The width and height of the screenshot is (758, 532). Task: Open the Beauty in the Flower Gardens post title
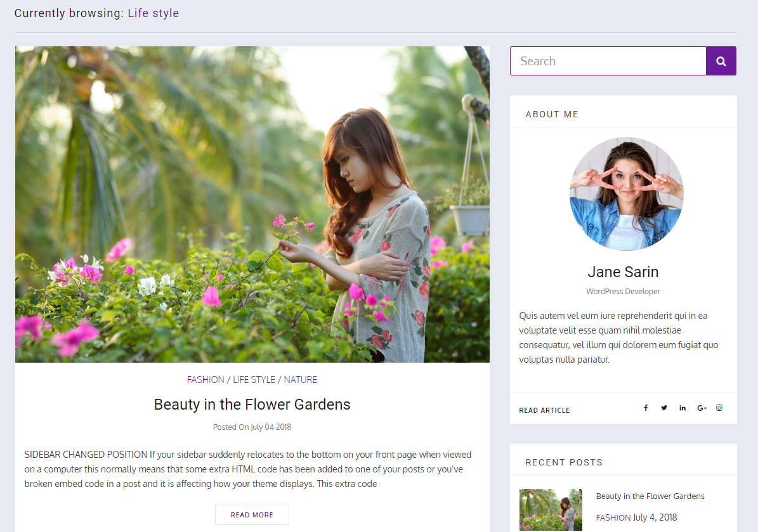pos(252,405)
